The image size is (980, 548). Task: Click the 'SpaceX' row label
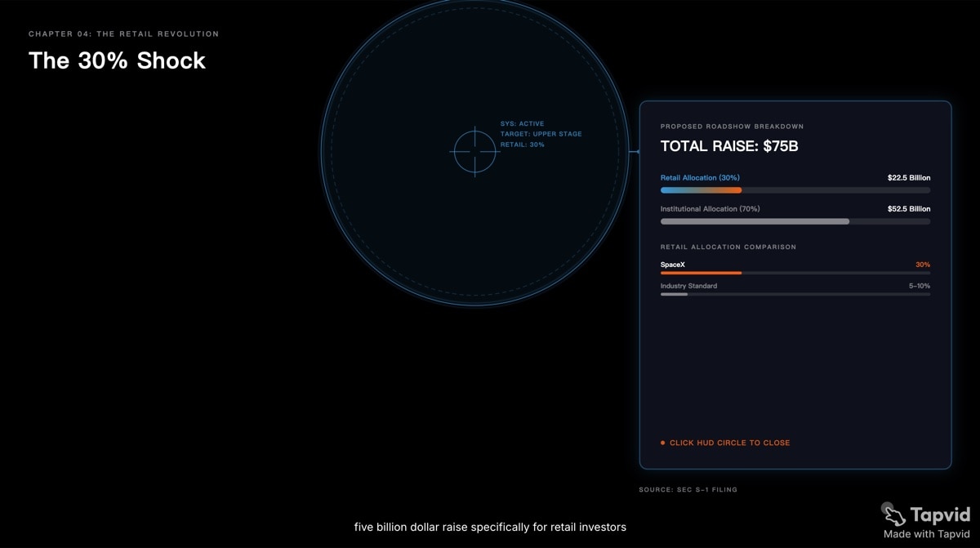(x=673, y=265)
